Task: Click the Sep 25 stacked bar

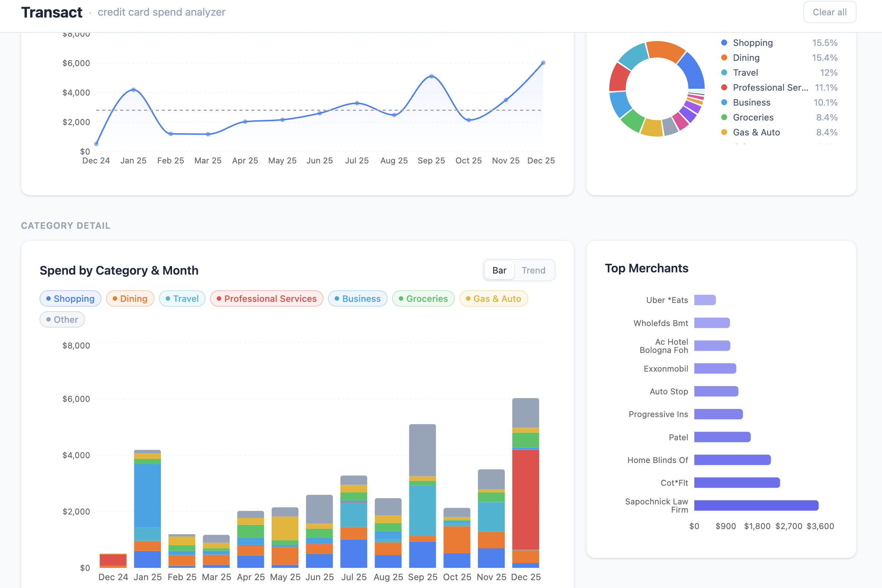Action: click(422, 496)
